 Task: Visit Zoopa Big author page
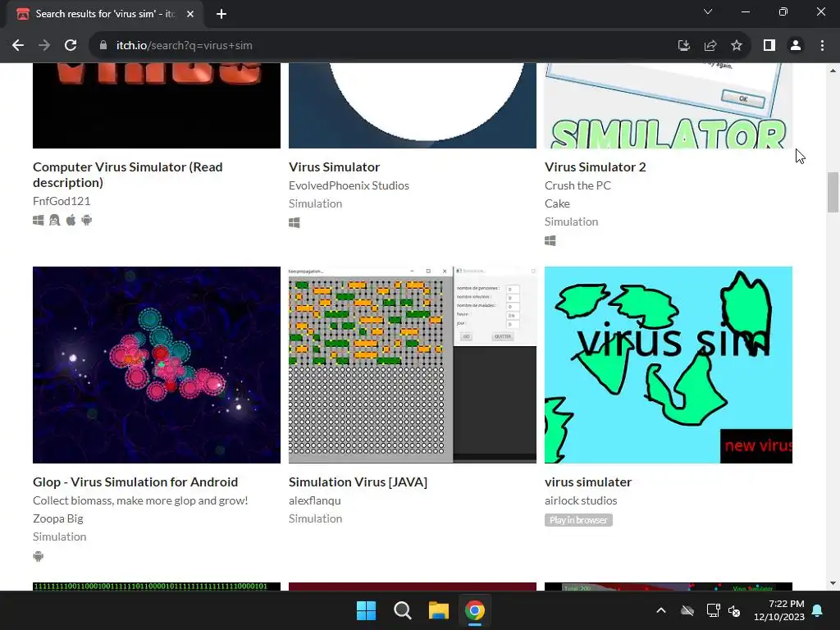pyautogui.click(x=58, y=518)
